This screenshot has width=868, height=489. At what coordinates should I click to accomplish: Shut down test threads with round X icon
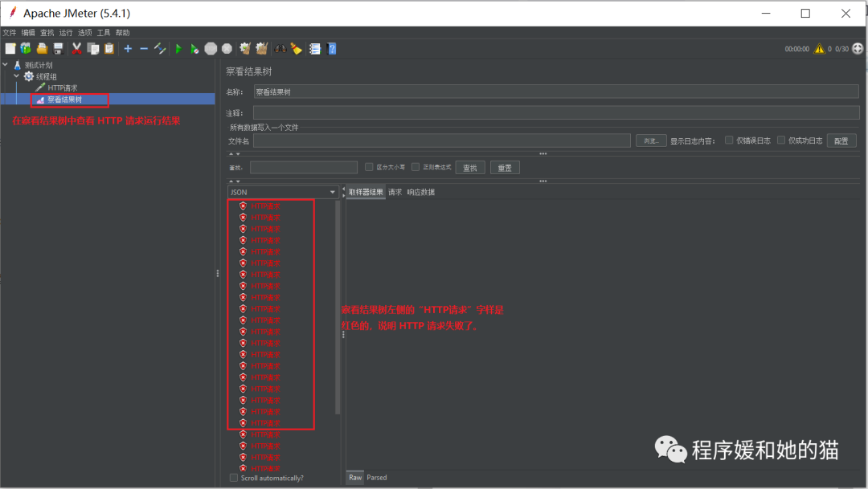tap(227, 49)
